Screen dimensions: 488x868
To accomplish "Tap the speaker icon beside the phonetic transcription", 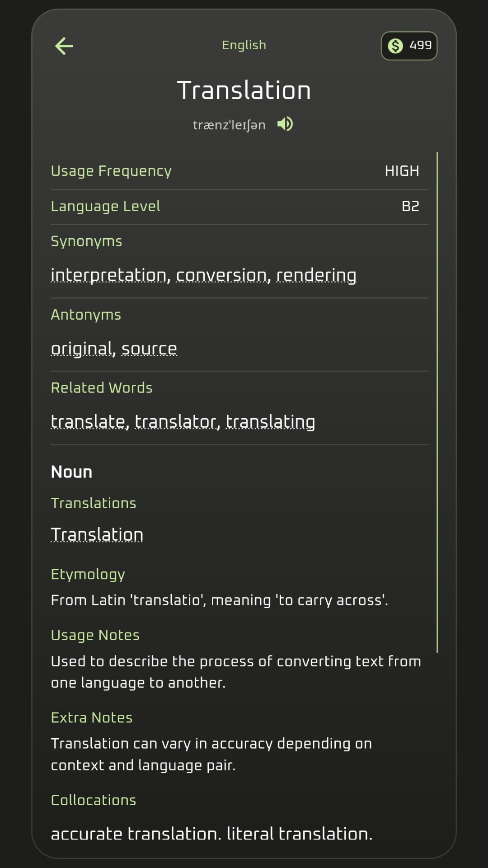I will (x=285, y=124).
